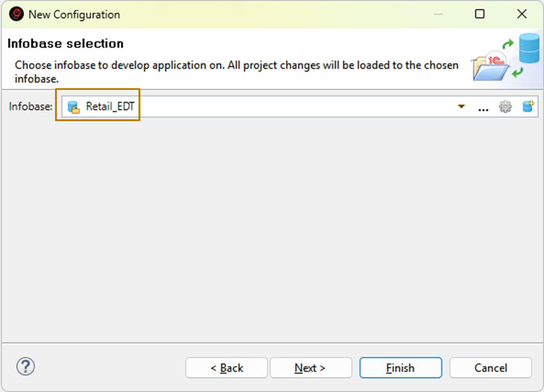Screen dimensions: 544x392
Task: Open infobase settings via the gear icon
Action: click(x=505, y=107)
